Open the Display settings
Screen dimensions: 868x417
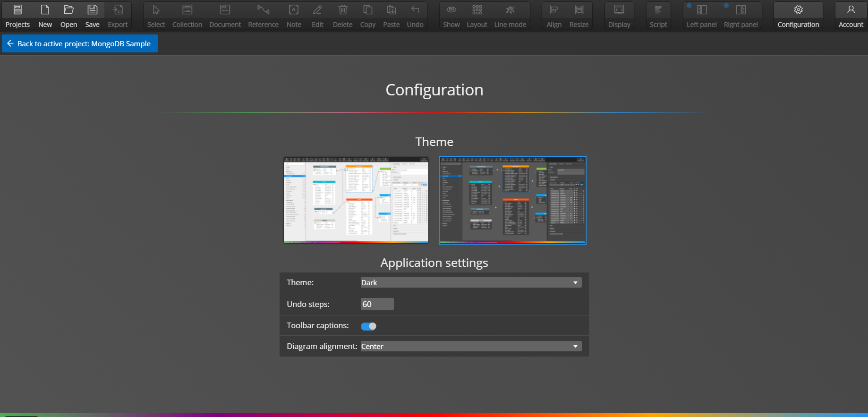click(619, 16)
